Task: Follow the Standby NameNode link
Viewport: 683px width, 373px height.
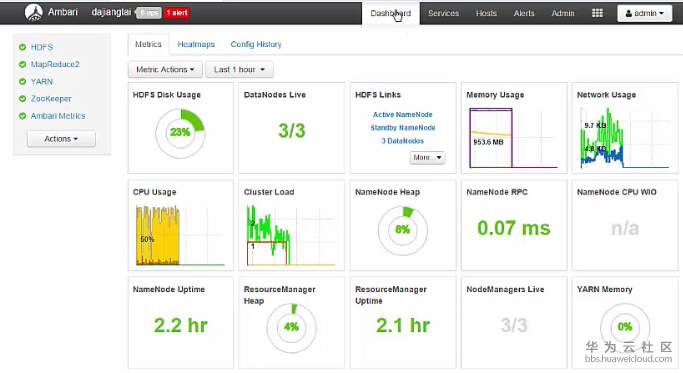Action: [x=402, y=128]
